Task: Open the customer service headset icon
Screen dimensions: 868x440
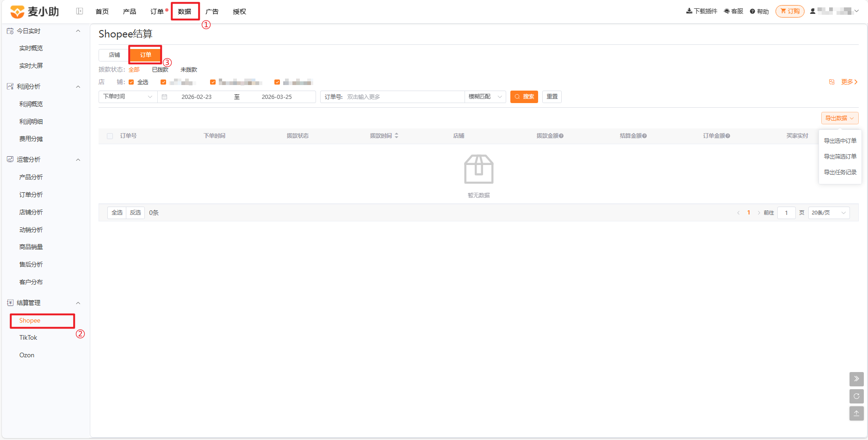Action: [x=727, y=11]
